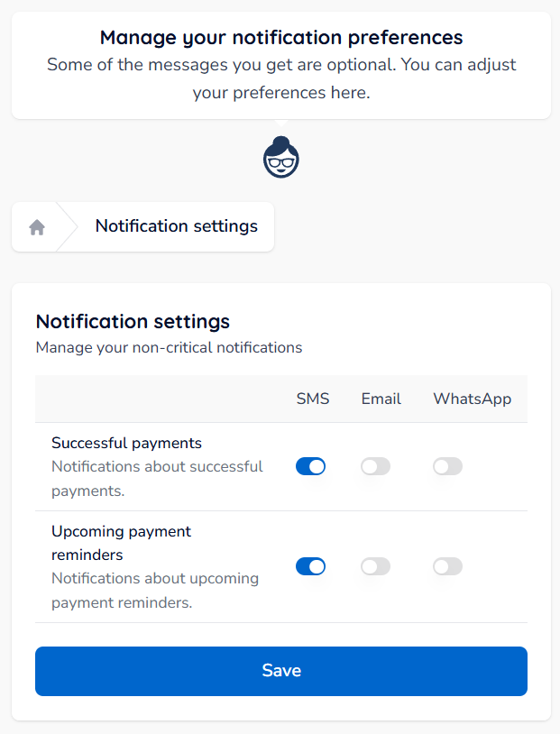Click the Manage your notification preferences heading
This screenshot has height=734, width=560.
click(281, 38)
